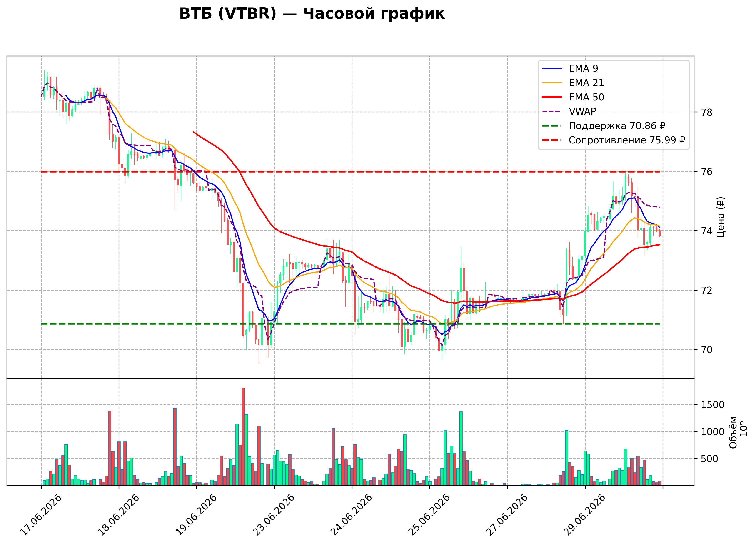The height and width of the screenshot is (544, 756).
Task: Click the green dashed support line near 70.86
Action: pos(350,324)
